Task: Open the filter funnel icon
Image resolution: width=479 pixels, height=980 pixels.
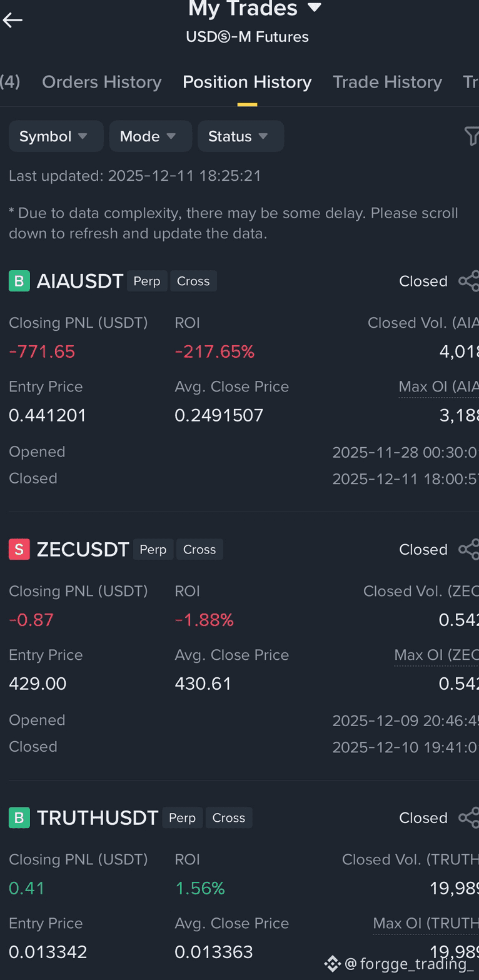Action: (471, 136)
